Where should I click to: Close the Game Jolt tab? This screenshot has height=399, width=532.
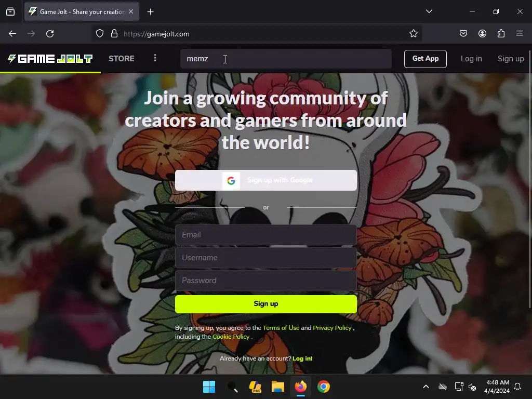click(131, 11)
